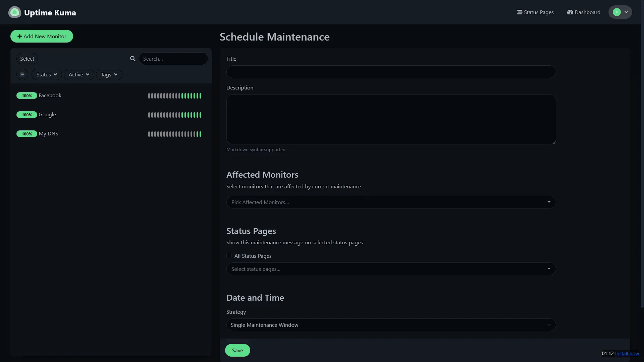Click Facebook's 100% uptime badge
The width and height of the screenshot is (644, 362).
[x=27, y=96]
